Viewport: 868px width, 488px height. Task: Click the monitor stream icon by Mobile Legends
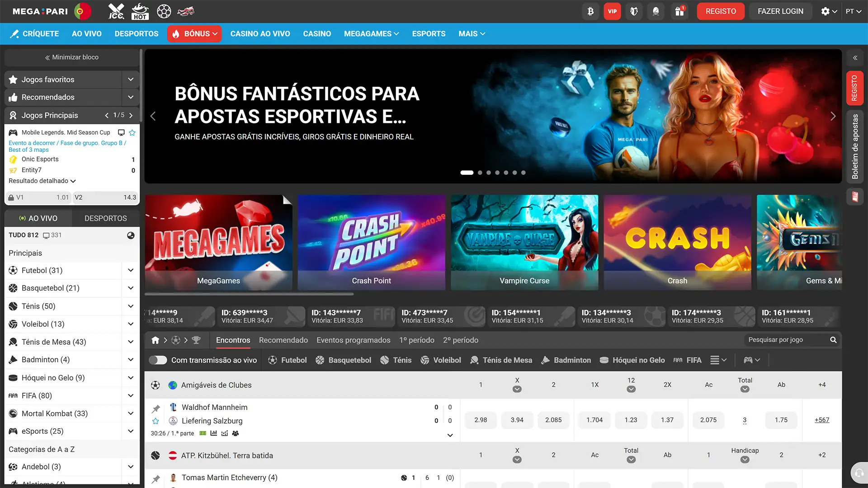coord(121,132)
